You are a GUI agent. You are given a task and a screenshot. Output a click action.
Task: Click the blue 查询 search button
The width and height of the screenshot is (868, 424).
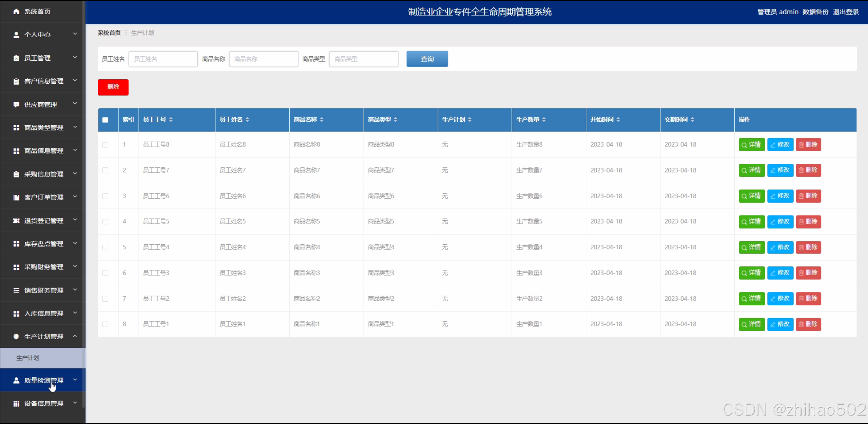(427, 59)
